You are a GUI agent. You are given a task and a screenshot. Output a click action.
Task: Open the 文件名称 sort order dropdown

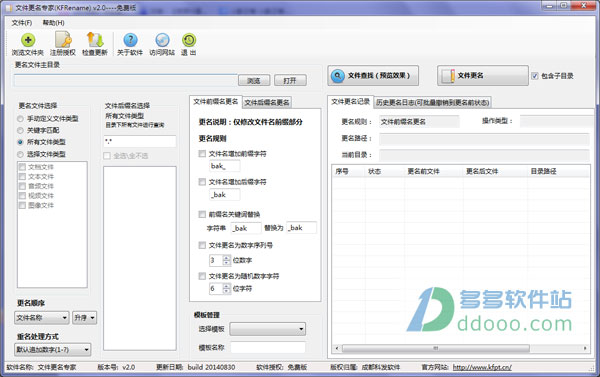tap(42, 318)
